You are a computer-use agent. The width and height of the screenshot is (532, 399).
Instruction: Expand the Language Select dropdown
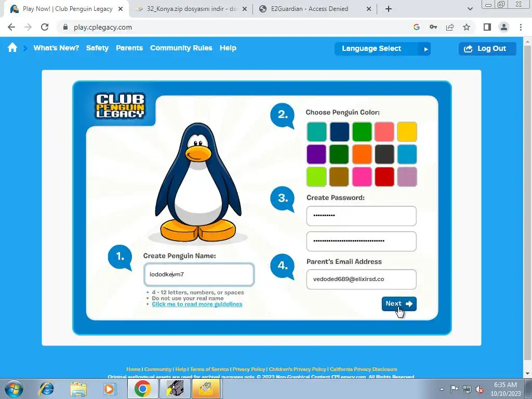pyautogui.click(x=382, y=48)
